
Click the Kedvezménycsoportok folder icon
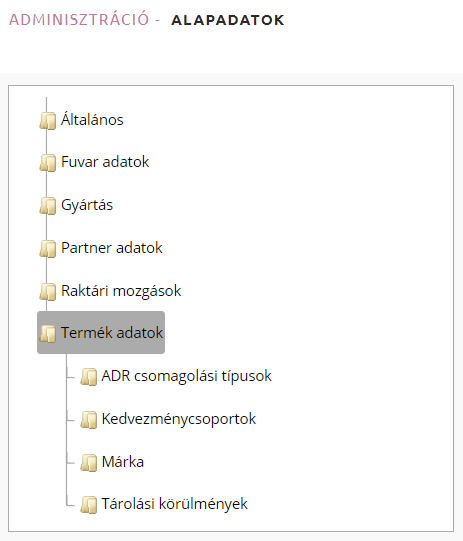tap(89, 420)
